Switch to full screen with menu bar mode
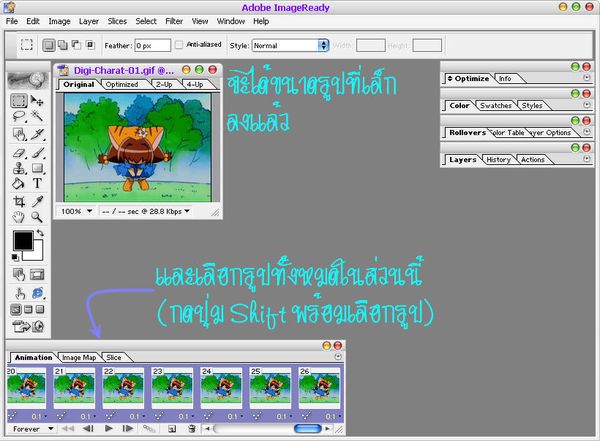Viewport: 600px width, 441px height. click(x=28, y=309)
